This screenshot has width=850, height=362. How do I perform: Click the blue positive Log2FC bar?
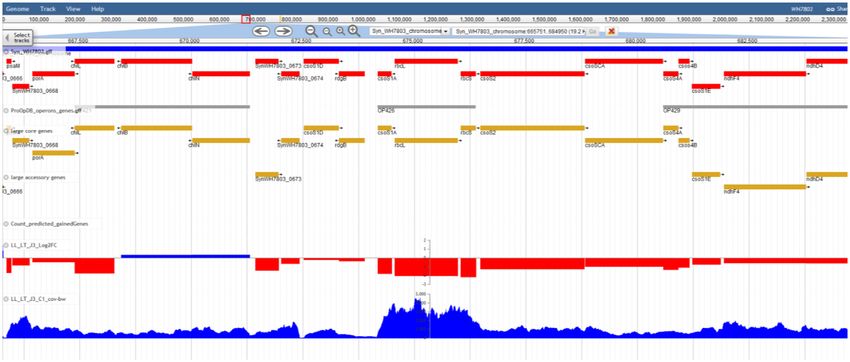pyautogui.click(x=185, y=256)
